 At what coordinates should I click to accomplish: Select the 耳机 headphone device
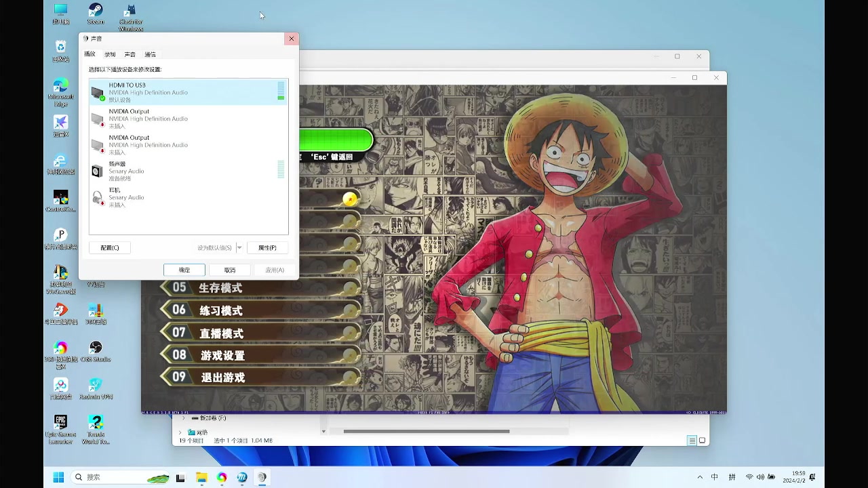click(189, 197)
